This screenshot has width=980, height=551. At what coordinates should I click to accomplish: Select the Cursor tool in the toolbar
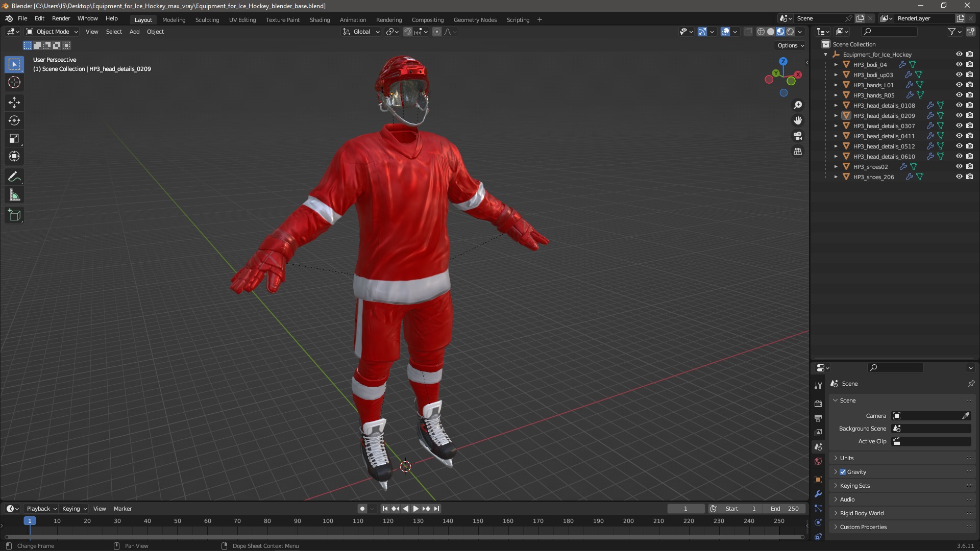[14, 82]
